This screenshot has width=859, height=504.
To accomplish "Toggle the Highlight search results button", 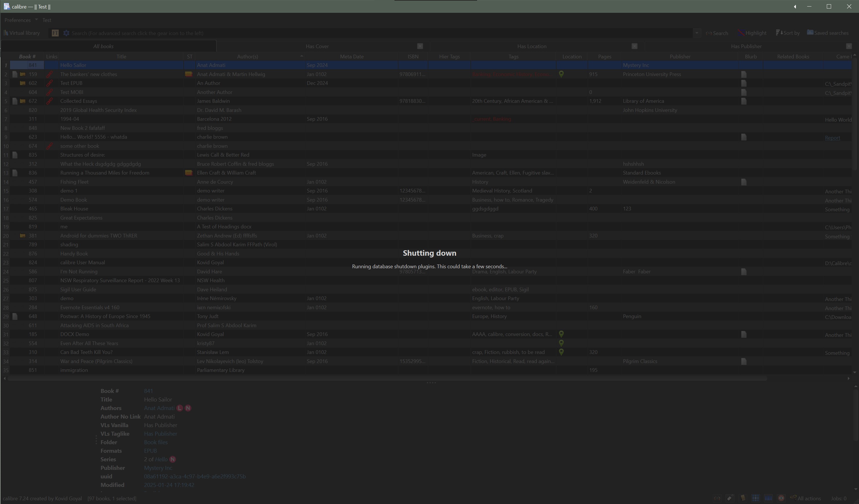I will tap(752, 33).
